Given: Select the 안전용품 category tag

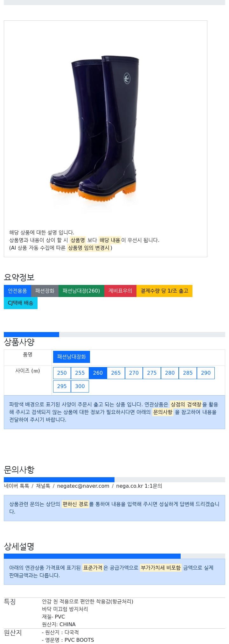Looking at the screenshot, I should point(17,291).
